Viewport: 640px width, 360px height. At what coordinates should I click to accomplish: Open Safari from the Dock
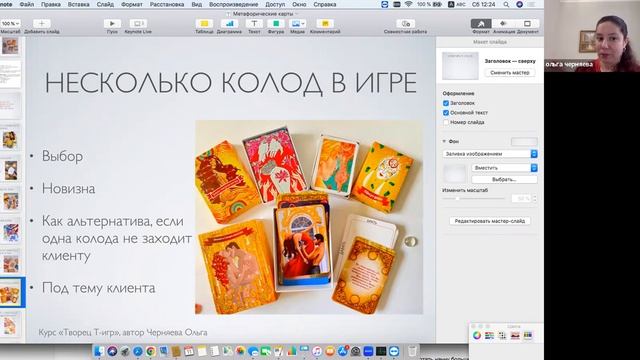(138, 351)
